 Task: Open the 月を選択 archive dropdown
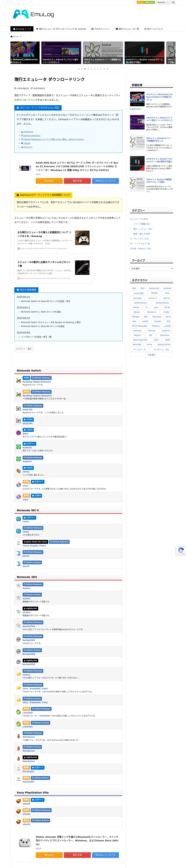click(x=152, y=269)
